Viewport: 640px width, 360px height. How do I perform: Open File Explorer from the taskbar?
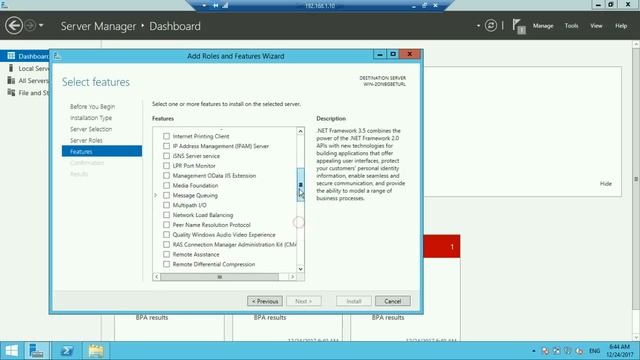96,351
